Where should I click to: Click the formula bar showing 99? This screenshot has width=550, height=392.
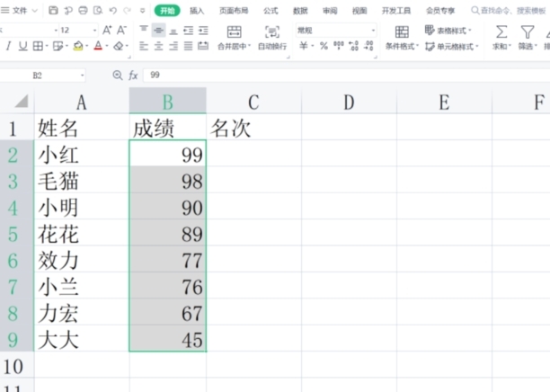click(x=345, y=76)
